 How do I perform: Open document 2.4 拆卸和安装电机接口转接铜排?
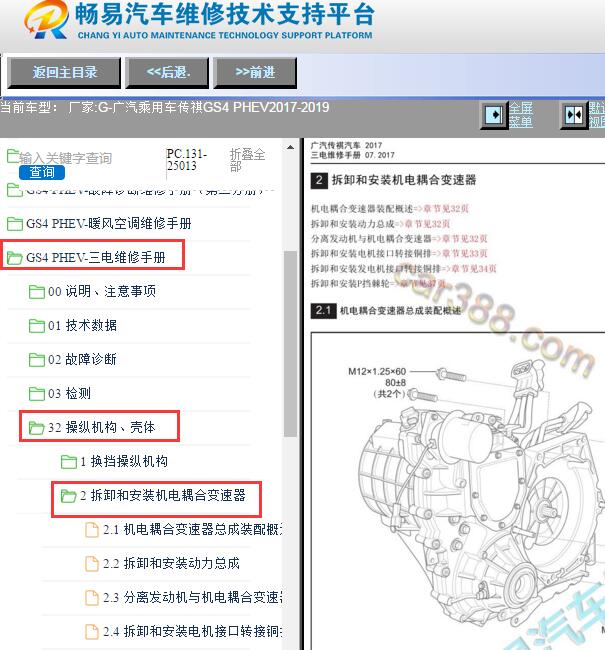(192, 631)
